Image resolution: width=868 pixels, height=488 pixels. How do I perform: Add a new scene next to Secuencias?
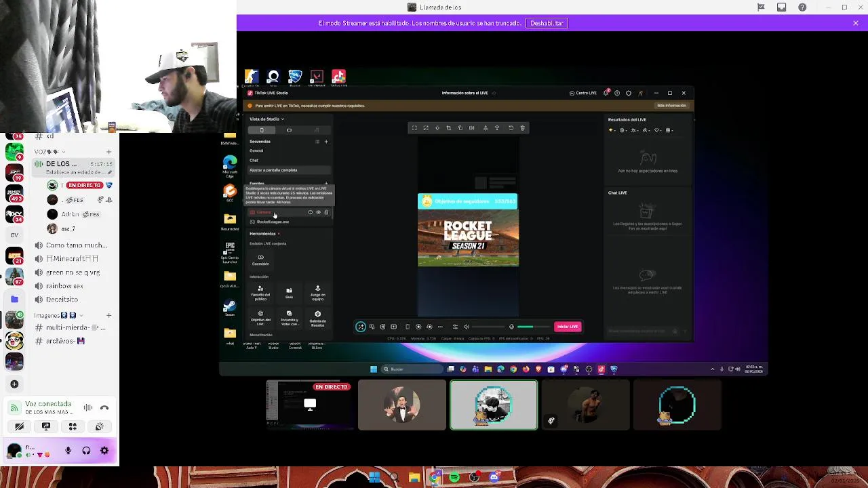(326, 142)
